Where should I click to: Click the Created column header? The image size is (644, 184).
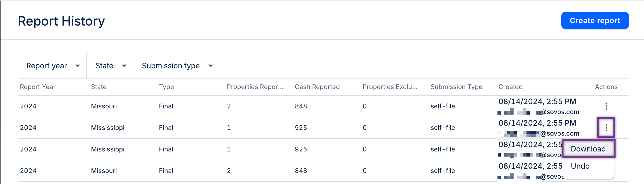coord(510,87)
